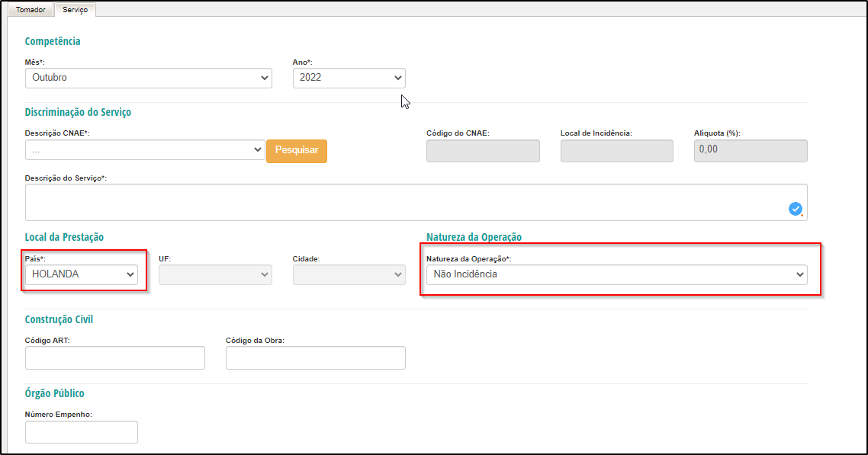Click the Código ART input field

tap(115, 357)
